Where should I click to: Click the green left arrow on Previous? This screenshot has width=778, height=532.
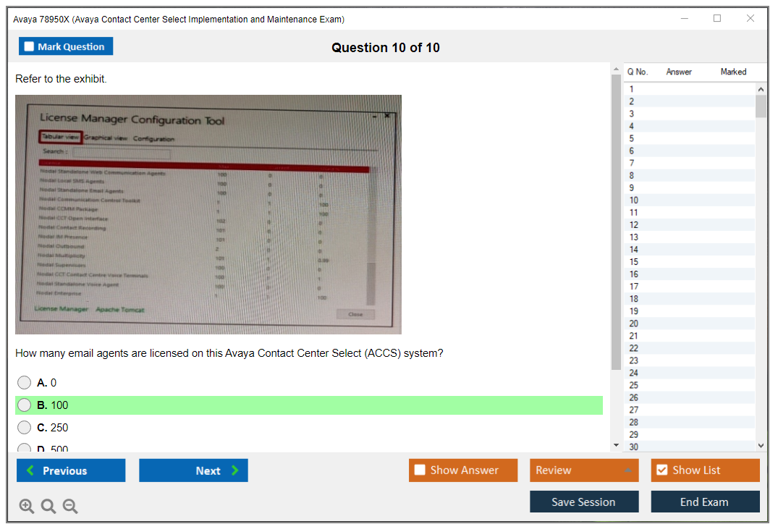click(30, 470)
